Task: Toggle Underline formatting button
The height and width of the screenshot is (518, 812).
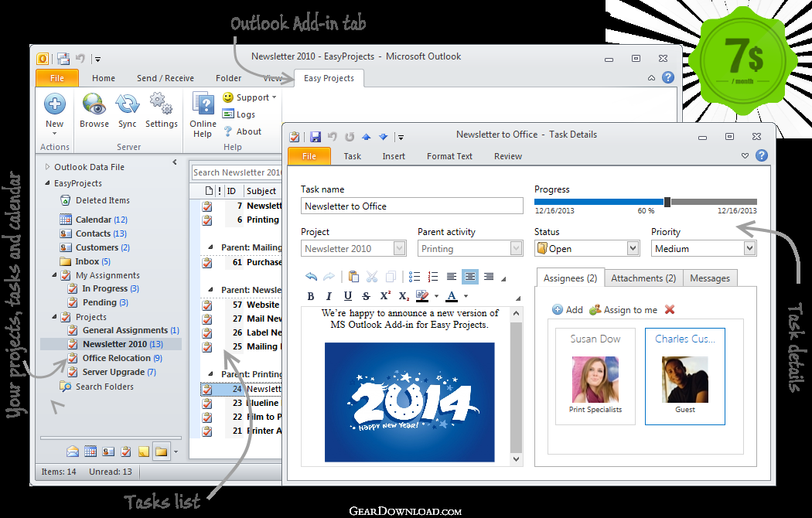Action: tap(347, 296)
